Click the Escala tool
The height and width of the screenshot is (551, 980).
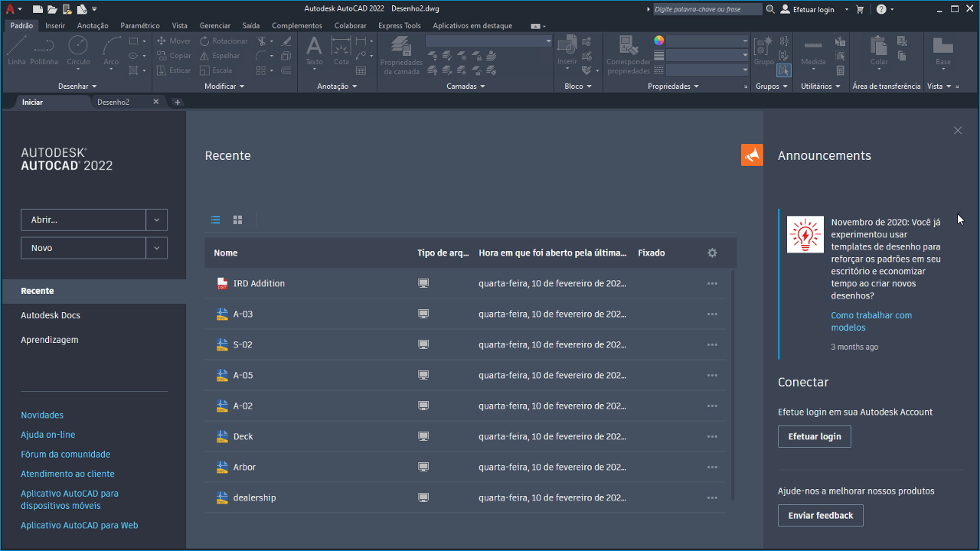216,70
